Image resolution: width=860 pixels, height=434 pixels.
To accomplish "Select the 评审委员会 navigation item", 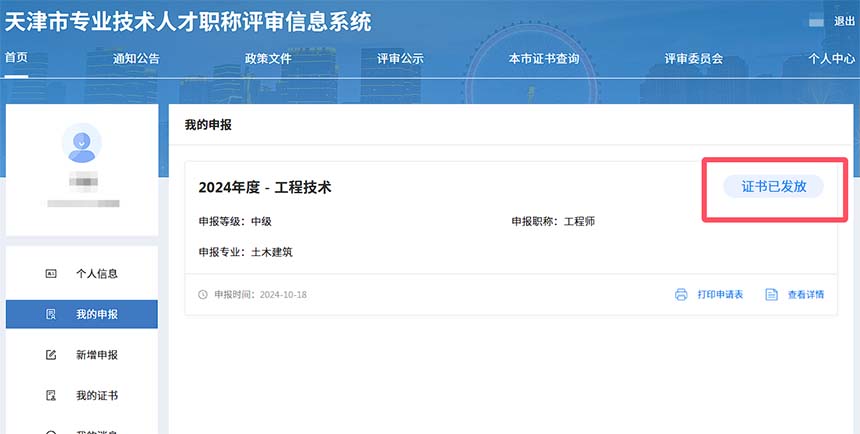I will point(694,58).
